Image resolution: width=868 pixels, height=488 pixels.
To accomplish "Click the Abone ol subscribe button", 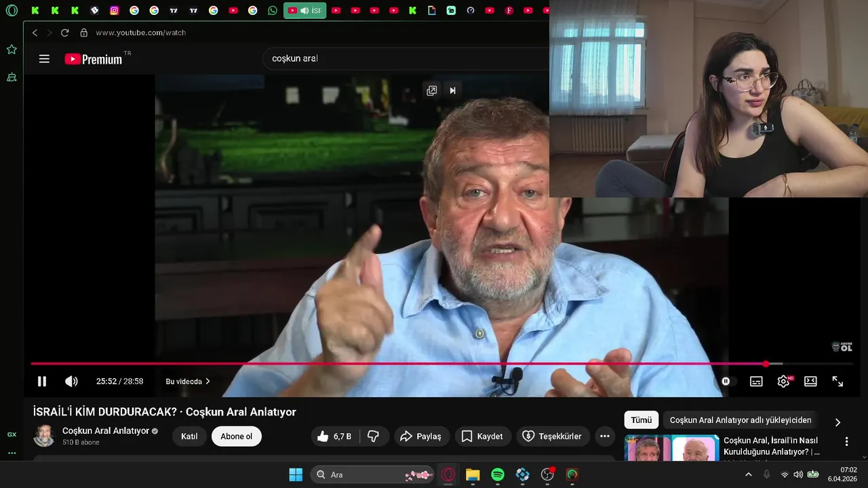I will (236, 436).
